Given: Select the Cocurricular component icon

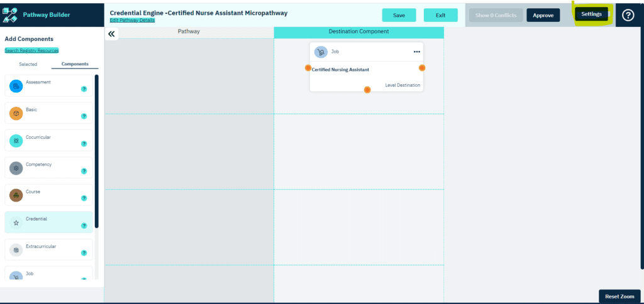Looking at the screenshot, I should click(16, 141).
